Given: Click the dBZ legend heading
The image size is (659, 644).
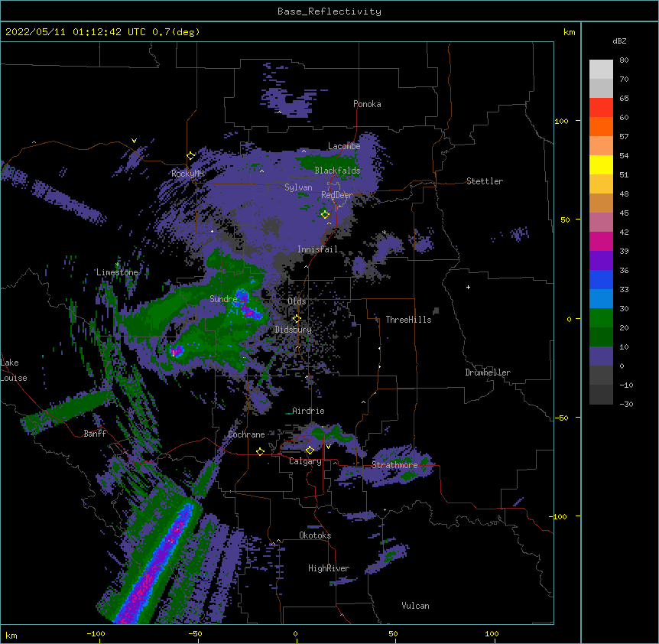Looking at the screenshot, I should (x=619, y=41).
